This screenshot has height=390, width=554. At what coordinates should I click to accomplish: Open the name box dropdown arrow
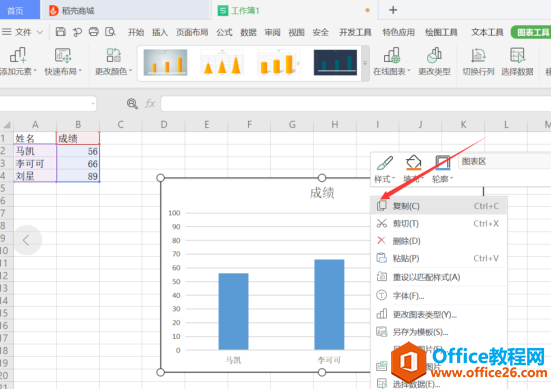point(93,104)
